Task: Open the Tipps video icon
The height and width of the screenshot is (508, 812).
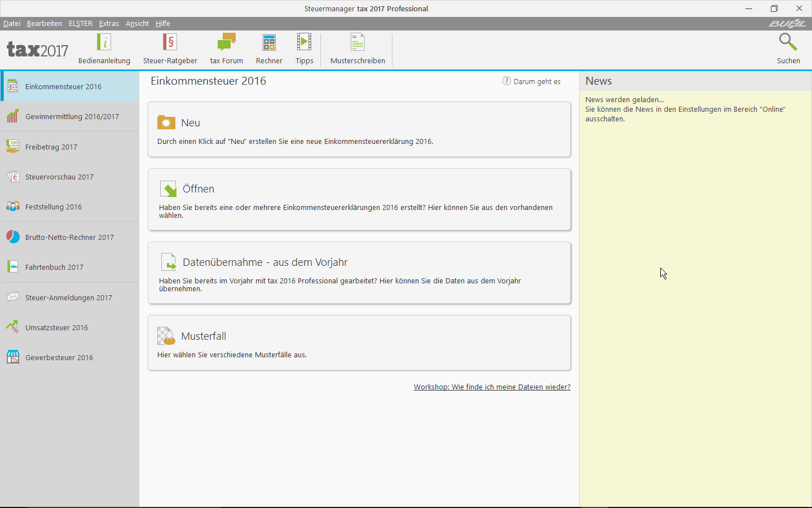Action: tap(304, 43)
